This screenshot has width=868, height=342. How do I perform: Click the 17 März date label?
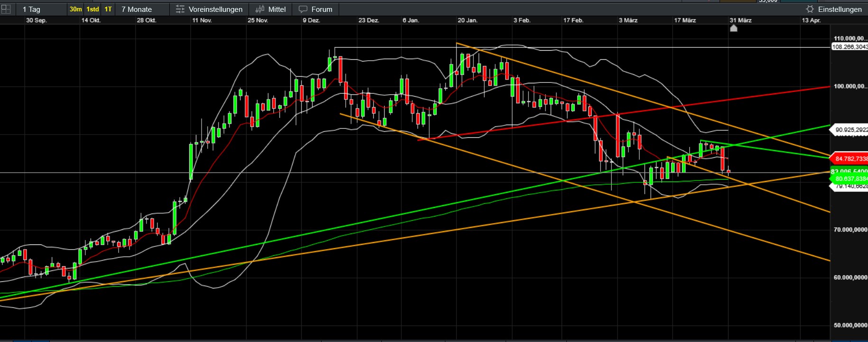click(x=685, y=20)
